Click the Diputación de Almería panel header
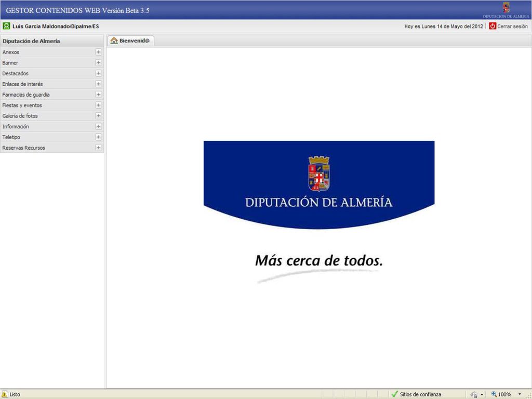 tap(52, 41)
